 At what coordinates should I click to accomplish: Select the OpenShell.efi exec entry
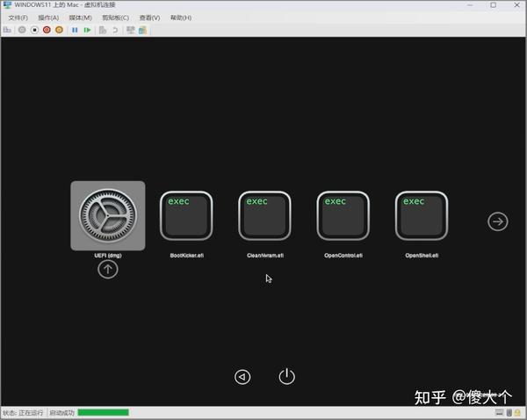pos(422,215)
